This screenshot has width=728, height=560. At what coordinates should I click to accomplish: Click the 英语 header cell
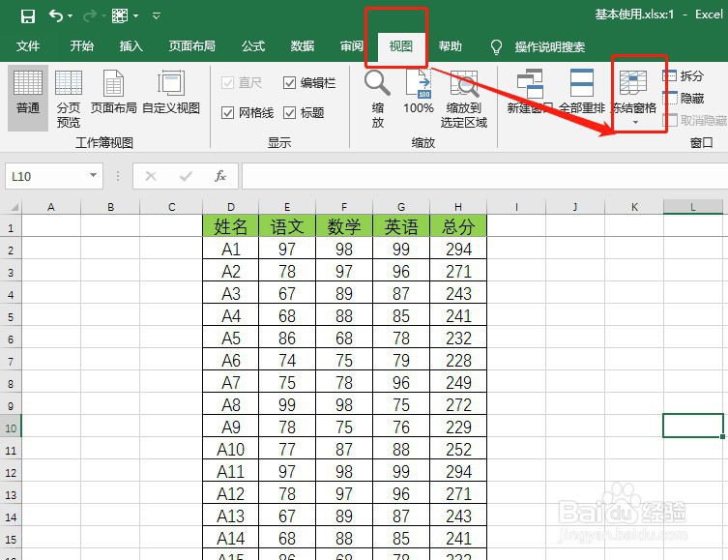click(x=401, y=226)
